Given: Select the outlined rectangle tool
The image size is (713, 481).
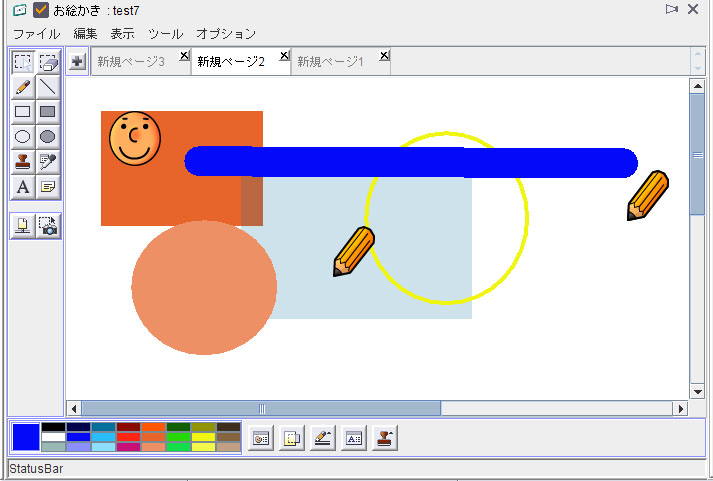Looking at the screenshot, I should (x=23, y=112).
